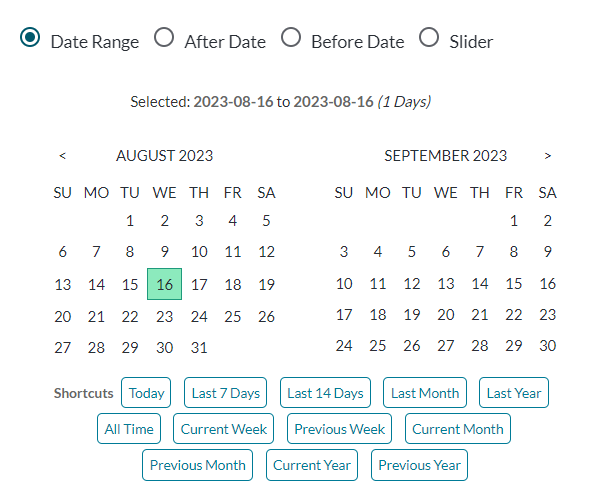Pick the Current Month shortcut
609x500 pixels.
[458, 429]
